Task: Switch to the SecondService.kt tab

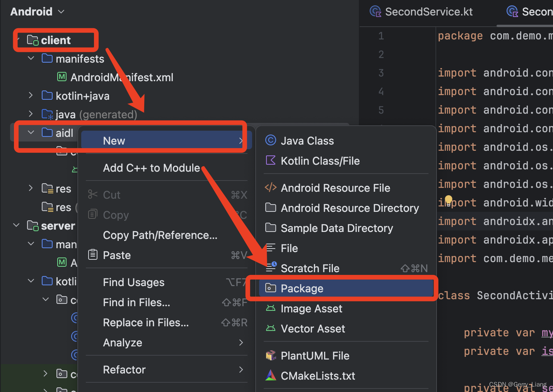Action: pyautogui.click(x=421, y=12)
